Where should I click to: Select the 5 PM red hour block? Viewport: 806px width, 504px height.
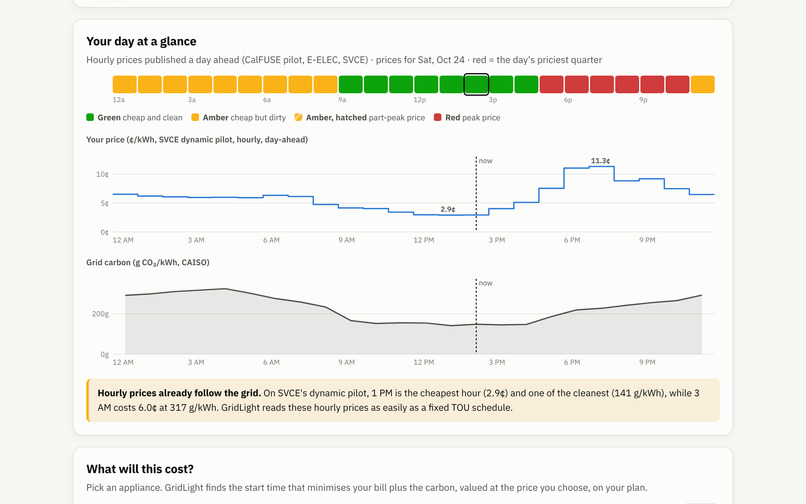[552, 84]
